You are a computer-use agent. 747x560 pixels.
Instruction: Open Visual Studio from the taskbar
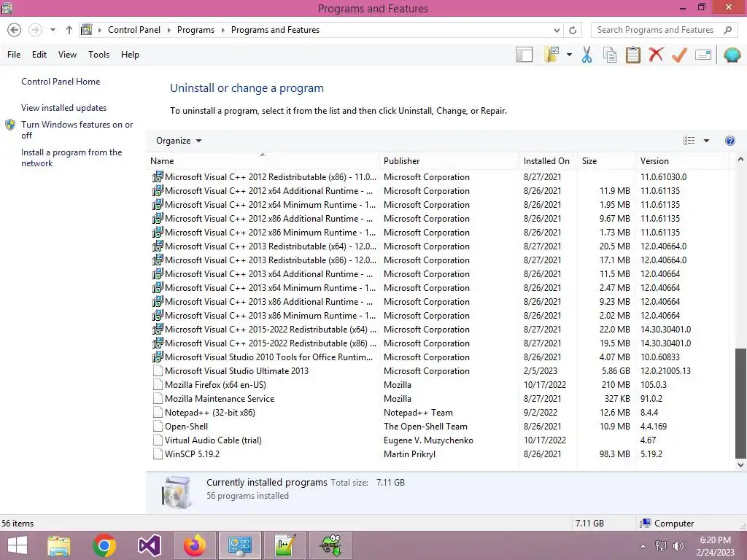[149, 545]
